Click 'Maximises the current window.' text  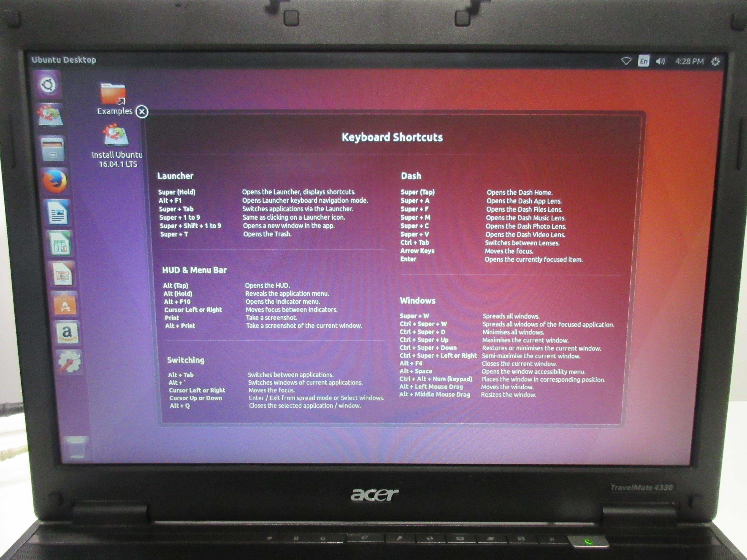click(x=525, y=340)
